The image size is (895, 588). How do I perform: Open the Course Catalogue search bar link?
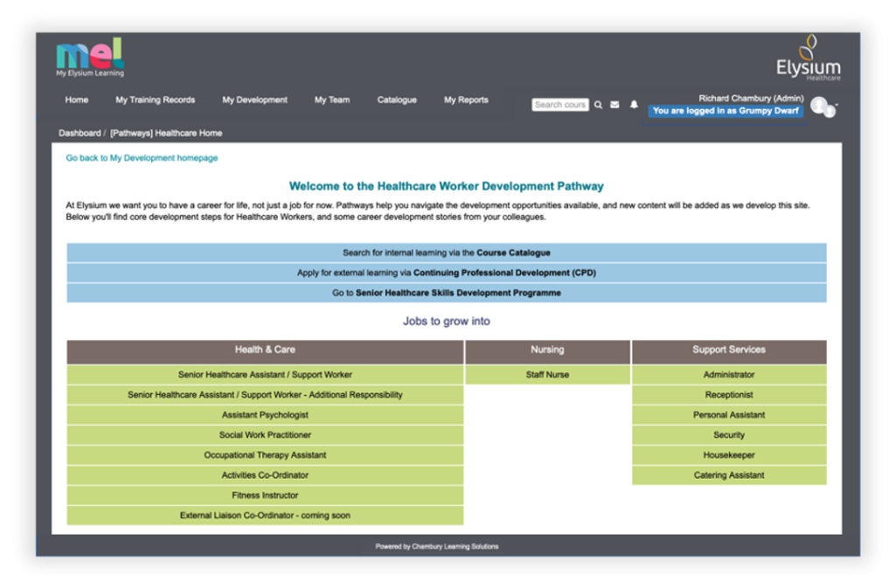click(x=447, y=252)
